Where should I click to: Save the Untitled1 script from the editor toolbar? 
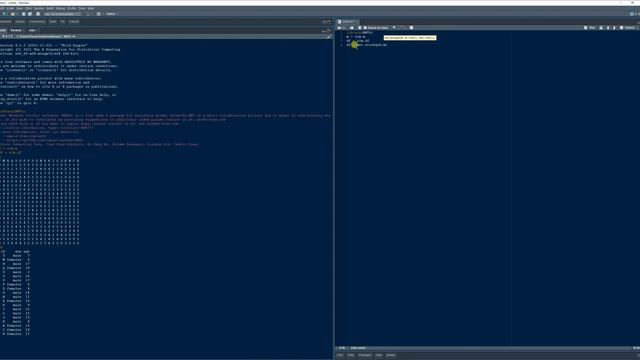point(360,28)
